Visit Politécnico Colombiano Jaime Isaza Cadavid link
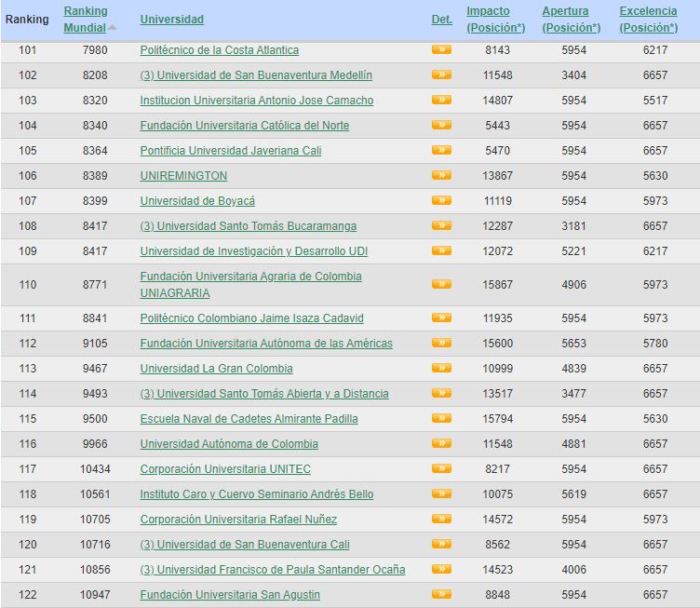This screenshot has height=608, width=700. tap(251, 318)
